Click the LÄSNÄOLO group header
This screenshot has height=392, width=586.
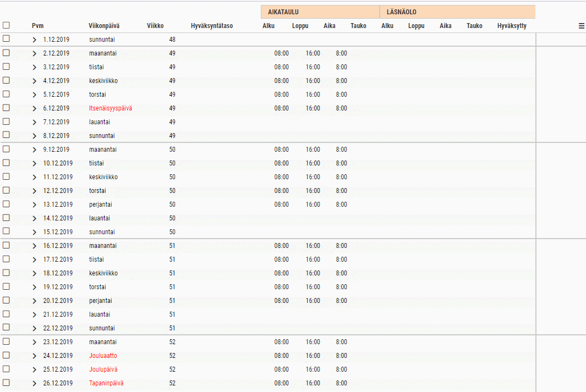pyautogui.click(x=457, y=12)
